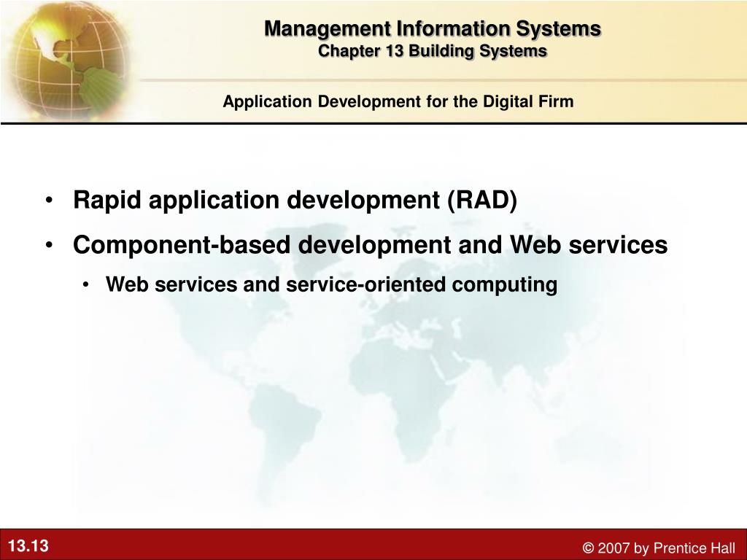Click the 'Application Development for the Digital Firm' heading
Screen dimensions: 747x560
(x=398, y=101)
